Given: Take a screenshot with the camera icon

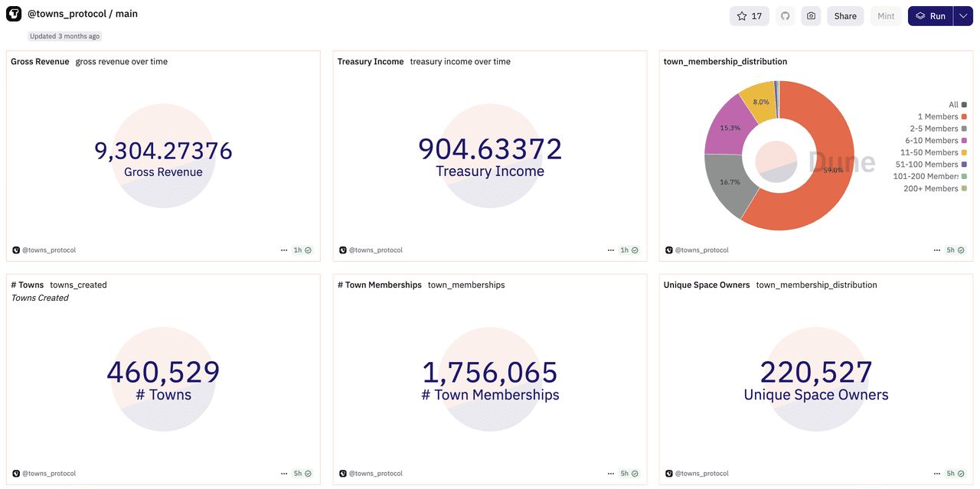Looking at the screenshot, I should pos(811,16).
